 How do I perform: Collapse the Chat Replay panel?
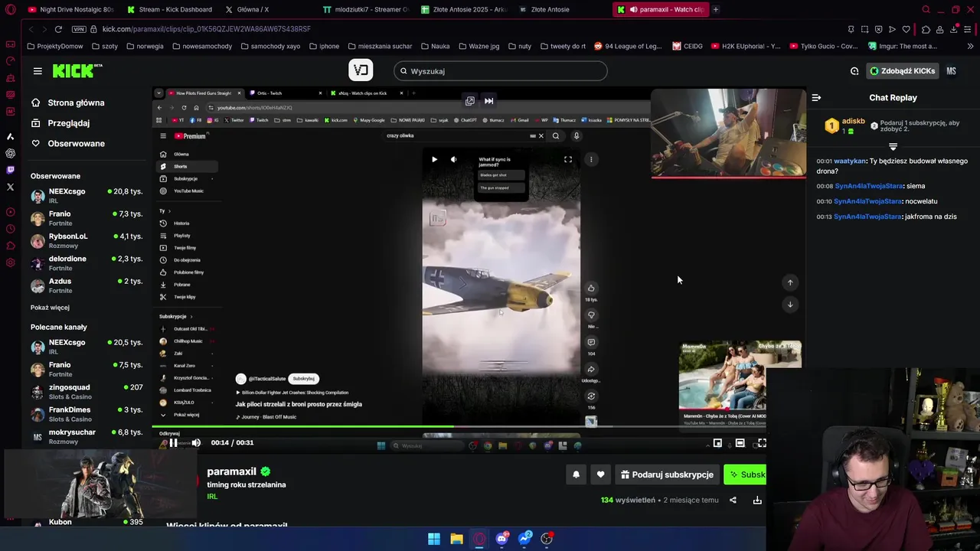[x=816, y=98]
